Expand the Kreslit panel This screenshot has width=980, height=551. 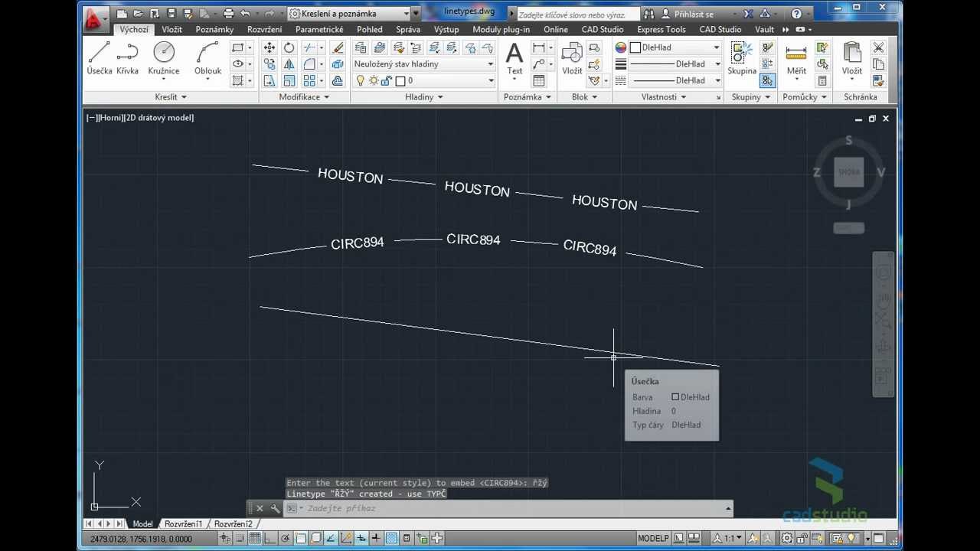pyautogui.click(x=170, y=97)
